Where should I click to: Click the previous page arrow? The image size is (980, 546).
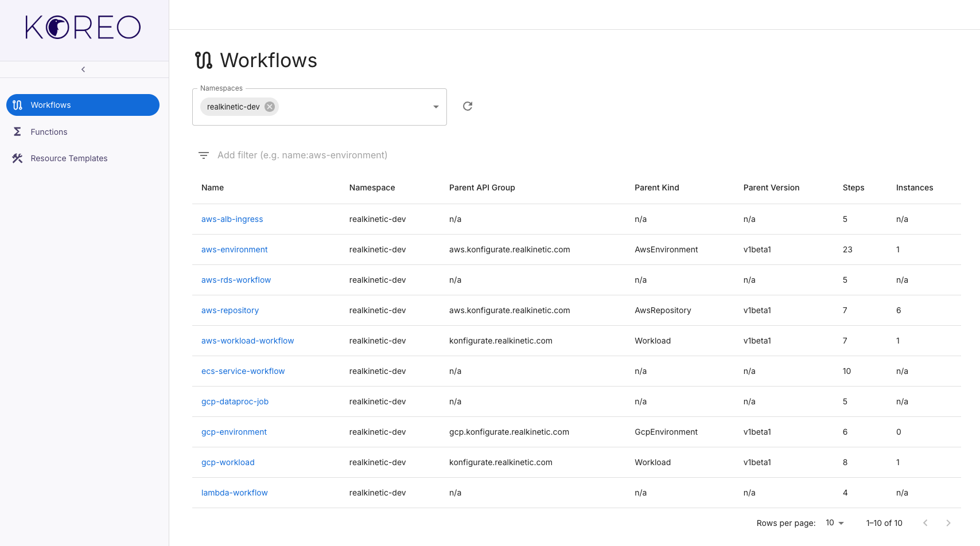[x=925, y=522]
